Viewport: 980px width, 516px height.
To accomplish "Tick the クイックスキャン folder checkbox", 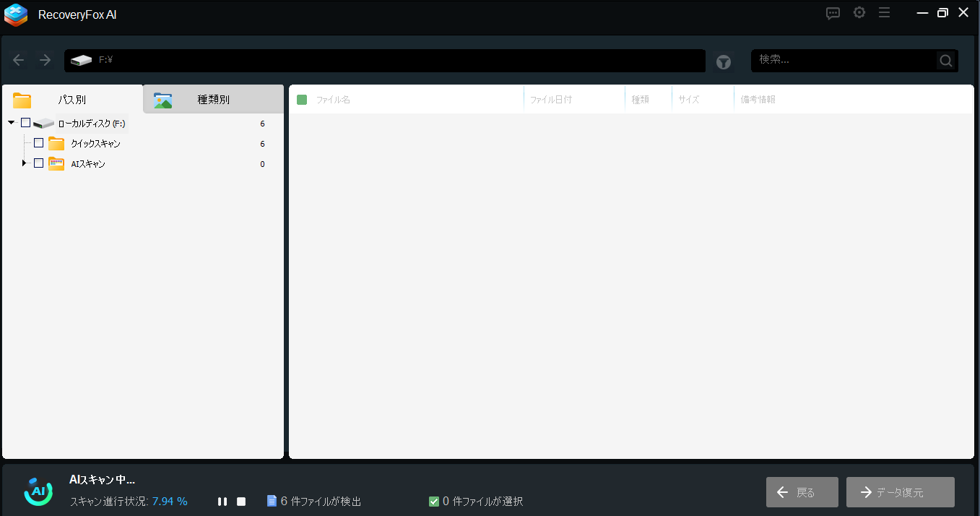I will pos(39,143).
